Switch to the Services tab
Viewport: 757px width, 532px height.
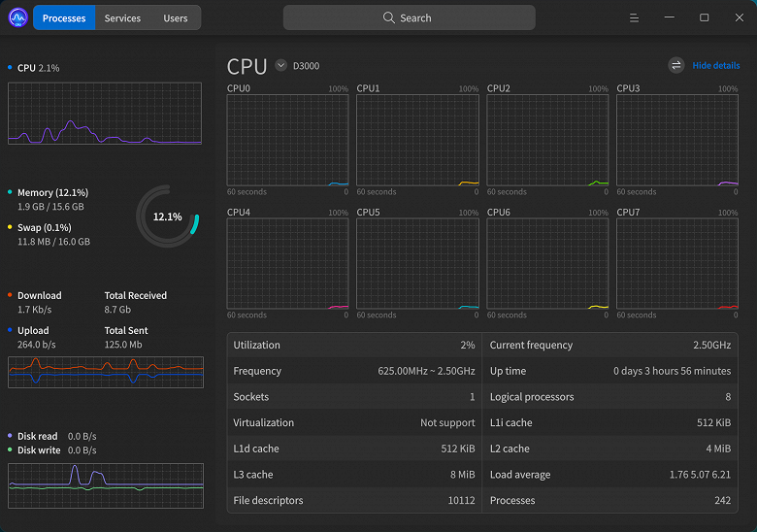(122, 17)
